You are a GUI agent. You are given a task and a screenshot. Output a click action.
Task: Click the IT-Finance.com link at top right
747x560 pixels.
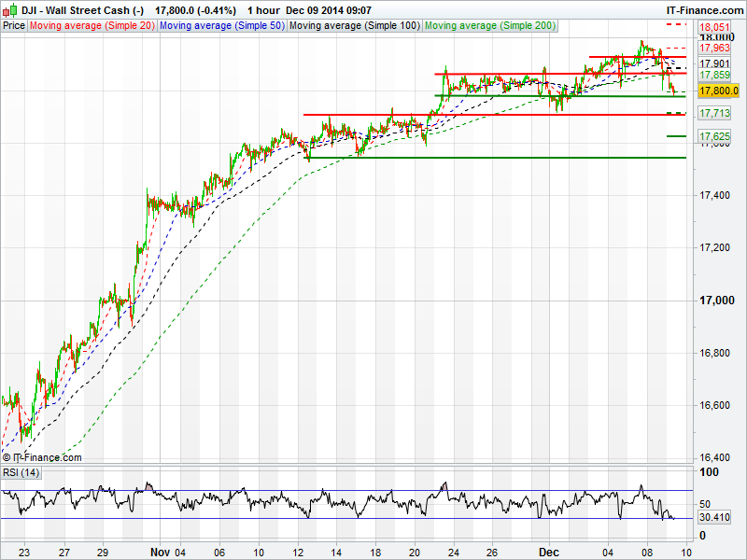point(705,10)
